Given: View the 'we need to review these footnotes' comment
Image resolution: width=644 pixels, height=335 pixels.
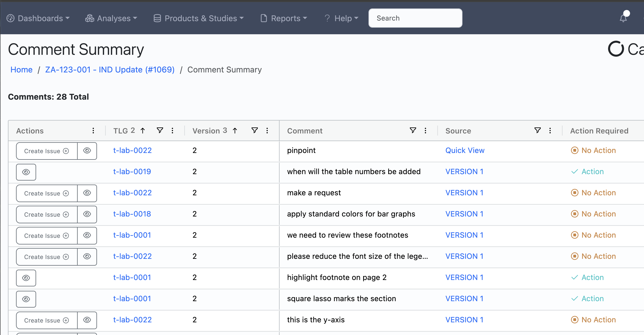Looking at the screenshot, I should (87, 236).
